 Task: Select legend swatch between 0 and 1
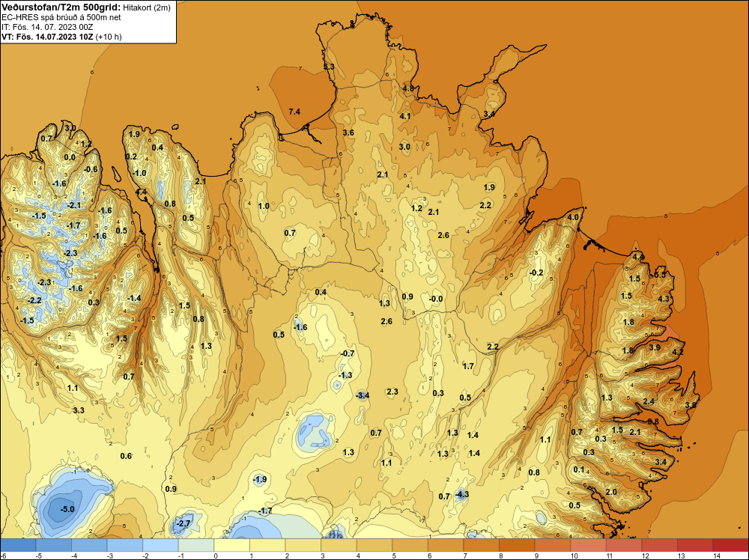coord(231,545)
